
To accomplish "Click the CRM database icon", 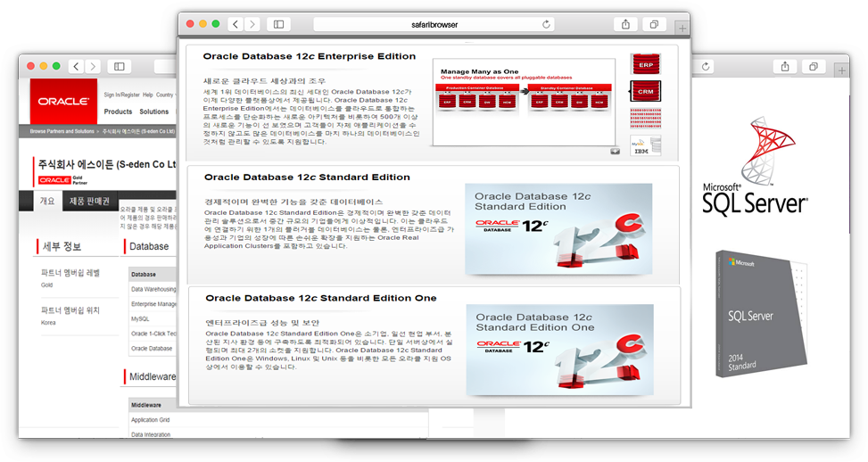I will (x=646, y=91).
